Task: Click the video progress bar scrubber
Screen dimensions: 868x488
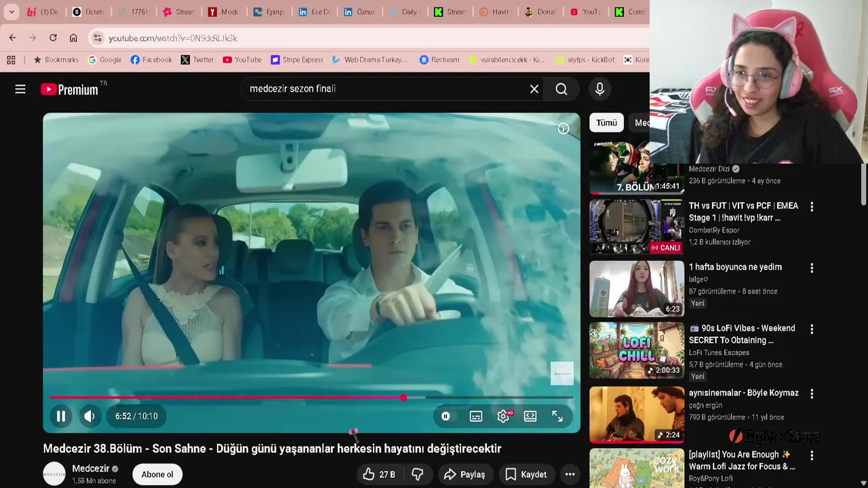Action: coord(403,398)
